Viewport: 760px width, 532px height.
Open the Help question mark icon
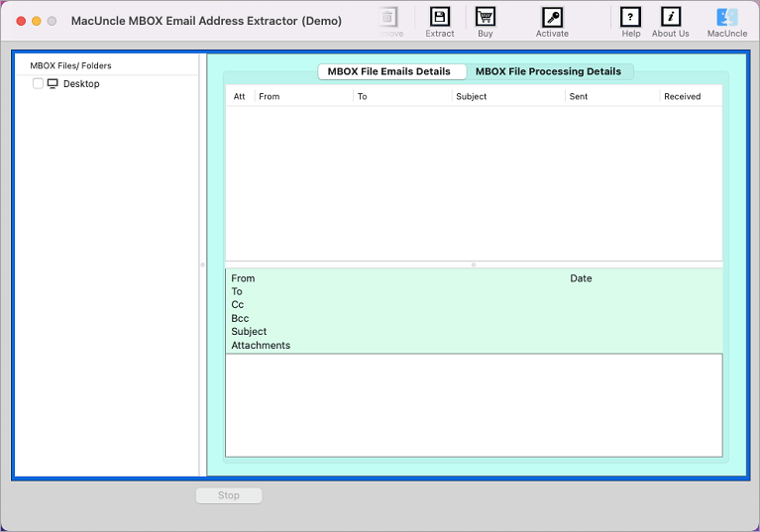[x=630, y=17]
